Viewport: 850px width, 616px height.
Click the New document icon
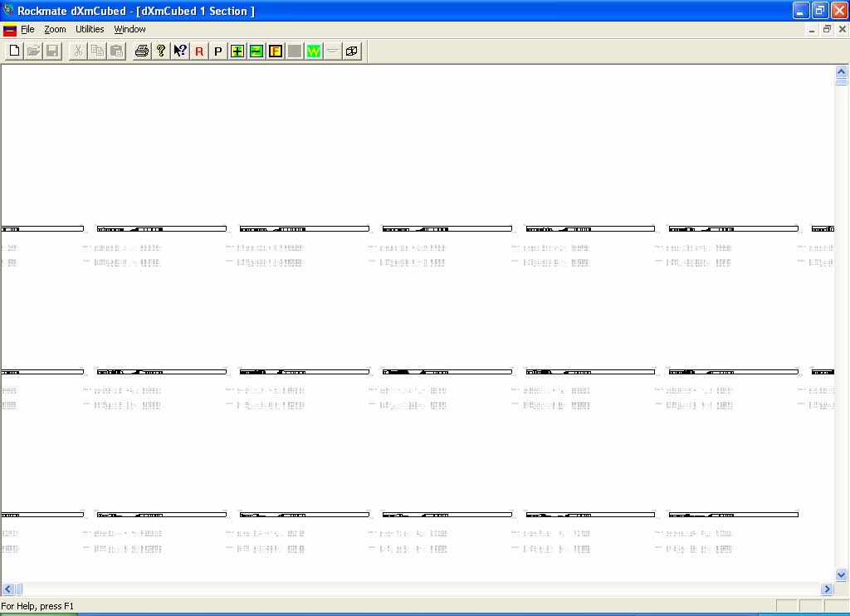coord(14,51)
